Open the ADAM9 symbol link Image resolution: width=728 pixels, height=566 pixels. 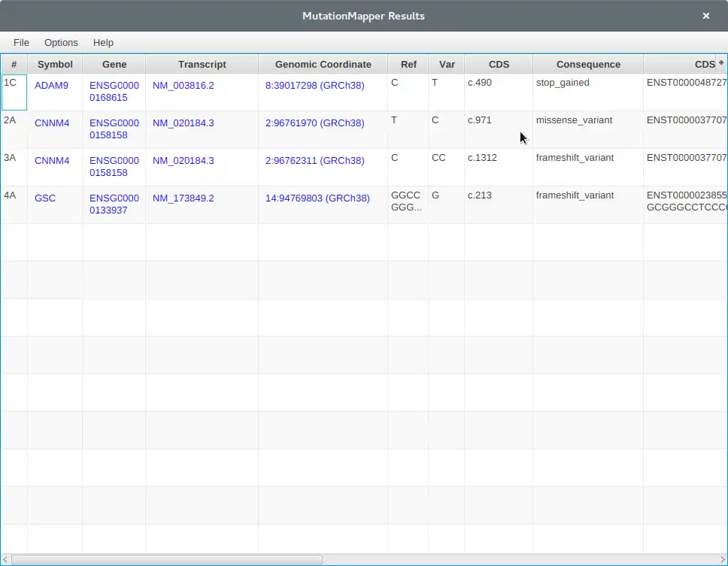pyautogui.click(x=52, y=86)
